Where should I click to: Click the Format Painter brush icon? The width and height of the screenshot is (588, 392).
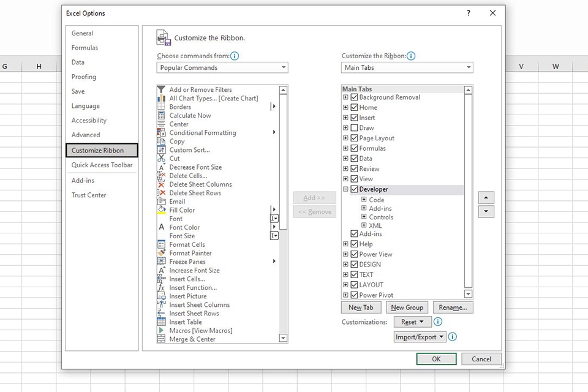pos(161,253)
